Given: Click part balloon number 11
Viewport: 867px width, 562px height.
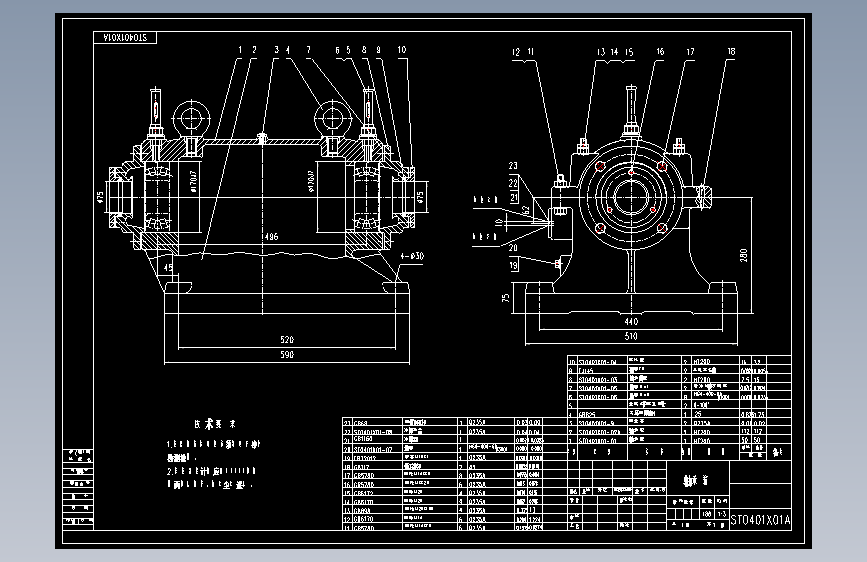Looking at the screenshot, I should coord(530,52).
